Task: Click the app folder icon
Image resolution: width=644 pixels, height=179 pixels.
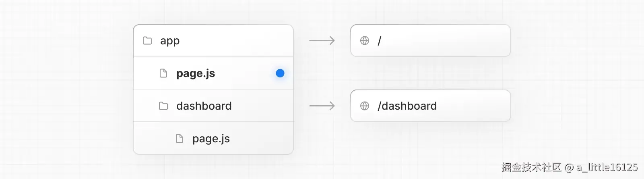Action: point(147,41)
